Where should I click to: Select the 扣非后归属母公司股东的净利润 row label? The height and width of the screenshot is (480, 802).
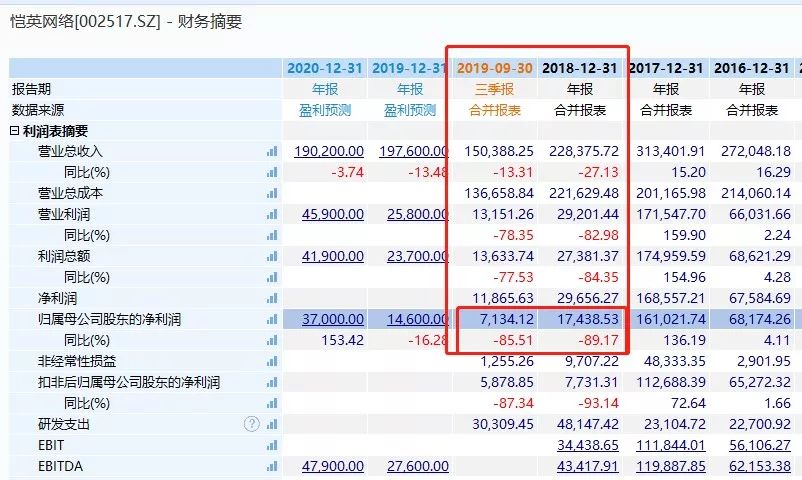click(x=129, y=382)
